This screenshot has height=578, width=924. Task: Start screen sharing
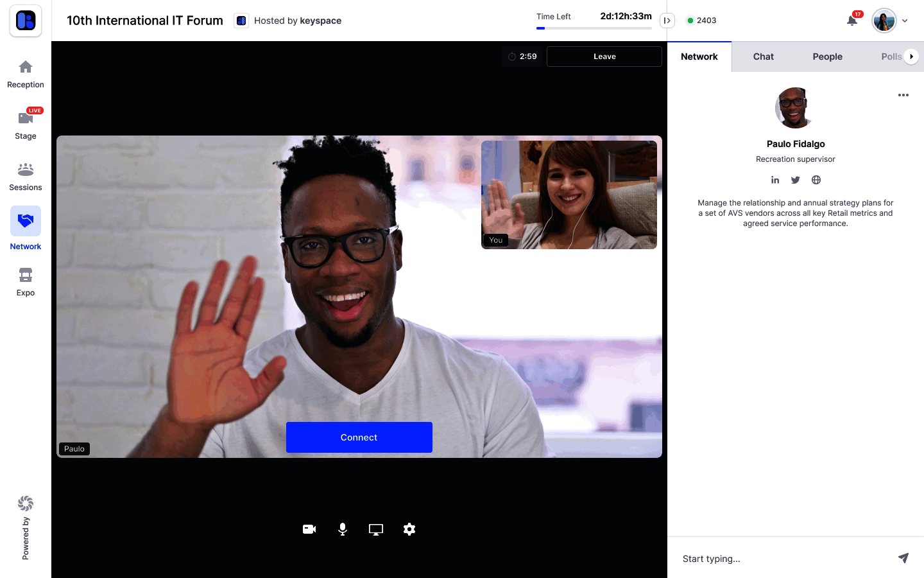click(376, 529)
